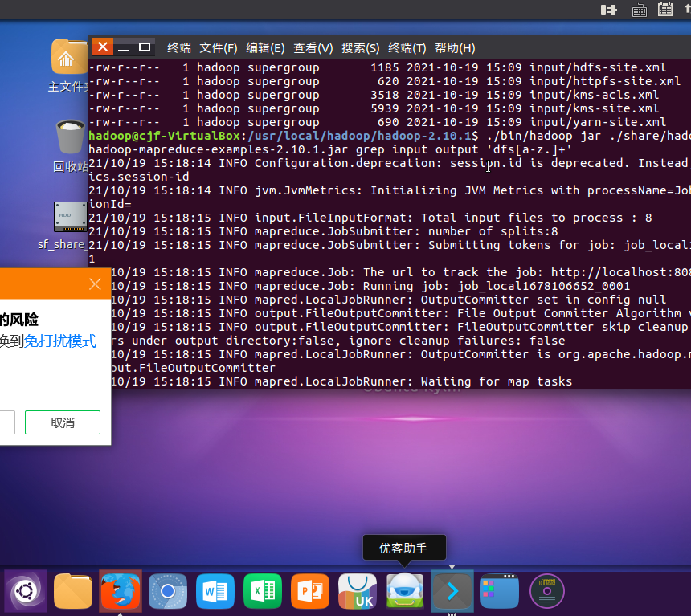Open the 编辑(E) terminal menu
This screenshot has height=616, width=691.
265,47
